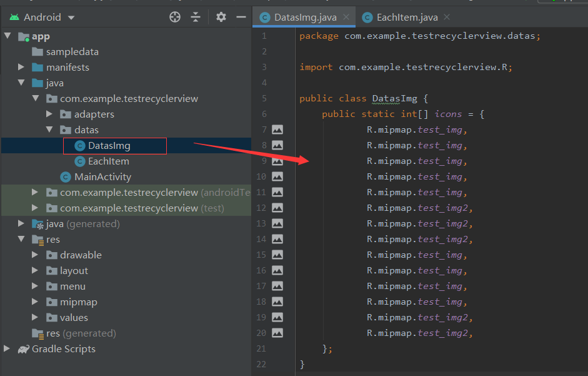
Task: Click the adapters package folder icon
Action: pyautogui.click(x=65, y=114)
